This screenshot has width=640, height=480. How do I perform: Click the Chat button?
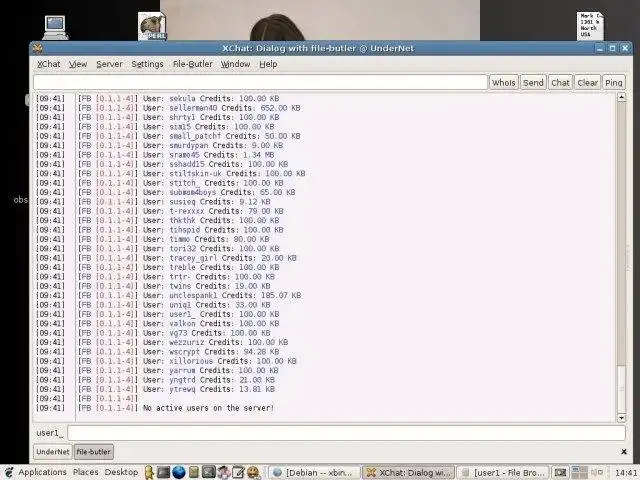click(x=560, y=82)
